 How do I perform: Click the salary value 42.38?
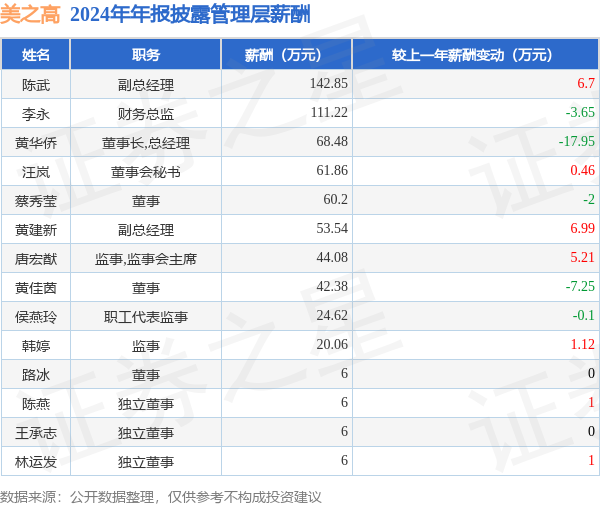[332, 286]
